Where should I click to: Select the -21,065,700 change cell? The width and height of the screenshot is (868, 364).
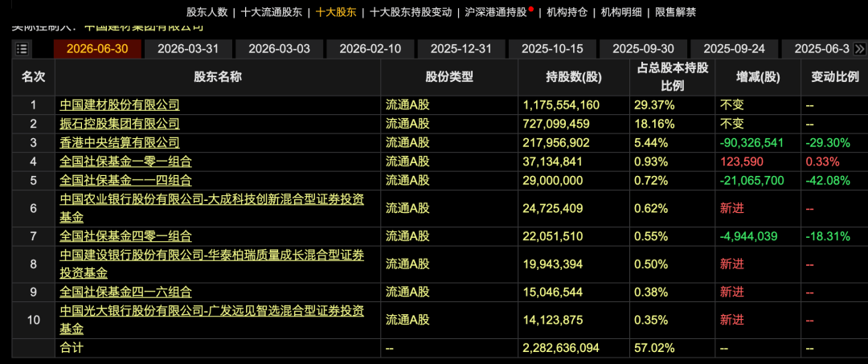[751, 180]
